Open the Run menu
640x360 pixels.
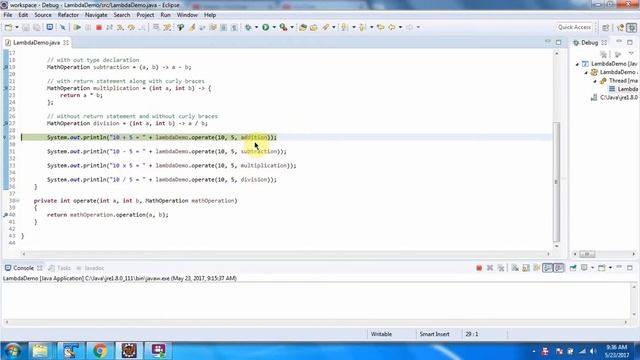point(165,15)
